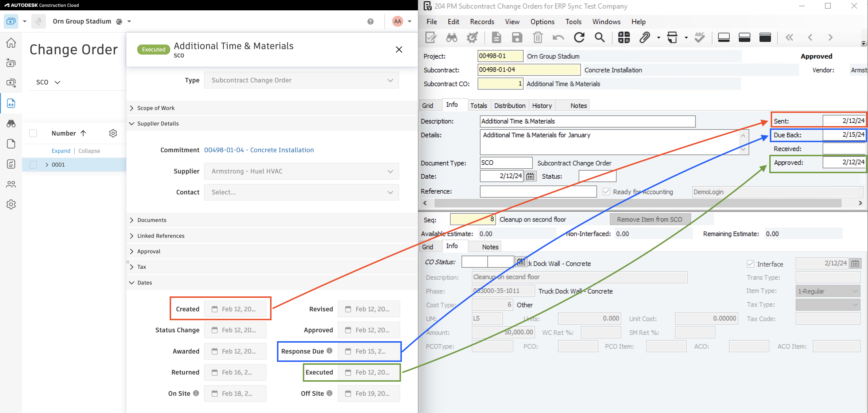
Task: Click the ABC spell check icon
Action: (x=700, y=37)
